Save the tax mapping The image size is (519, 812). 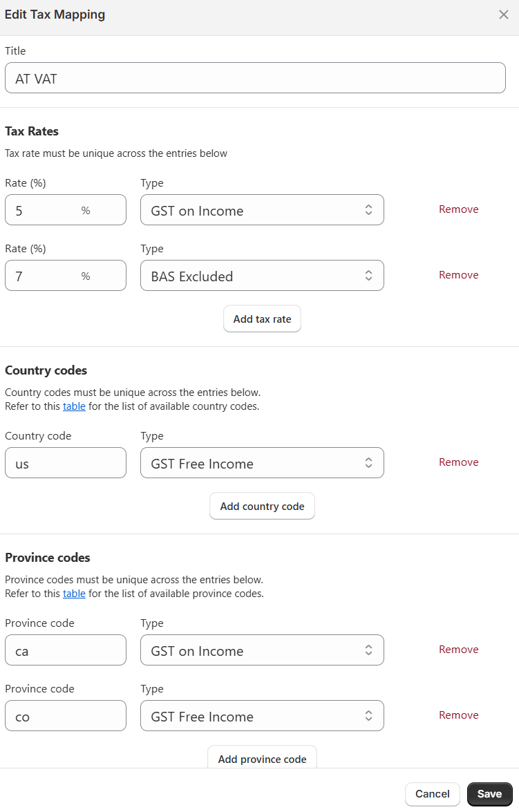[x=489, y=794]
